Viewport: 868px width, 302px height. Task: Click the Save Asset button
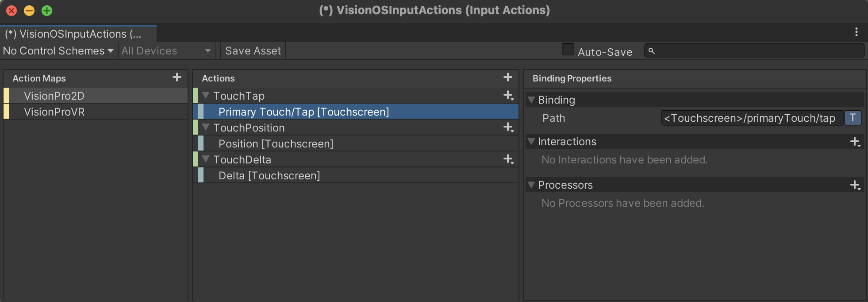[253, 51]
